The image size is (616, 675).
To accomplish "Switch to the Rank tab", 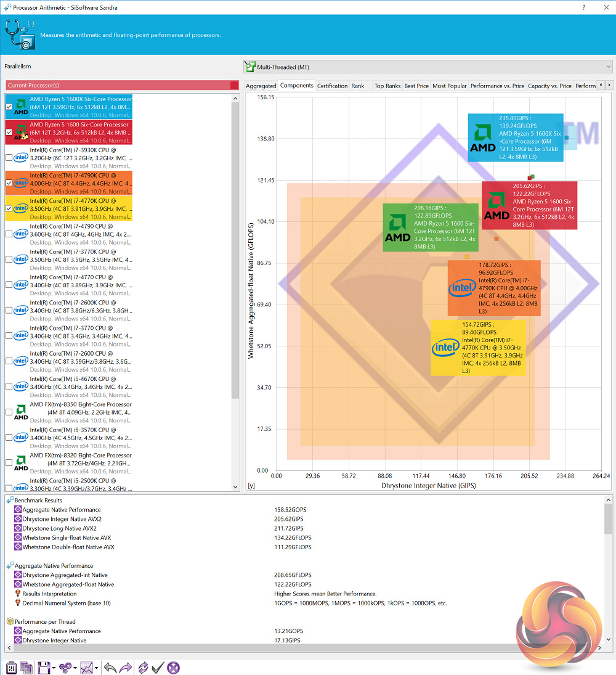I will pos(357,86).
